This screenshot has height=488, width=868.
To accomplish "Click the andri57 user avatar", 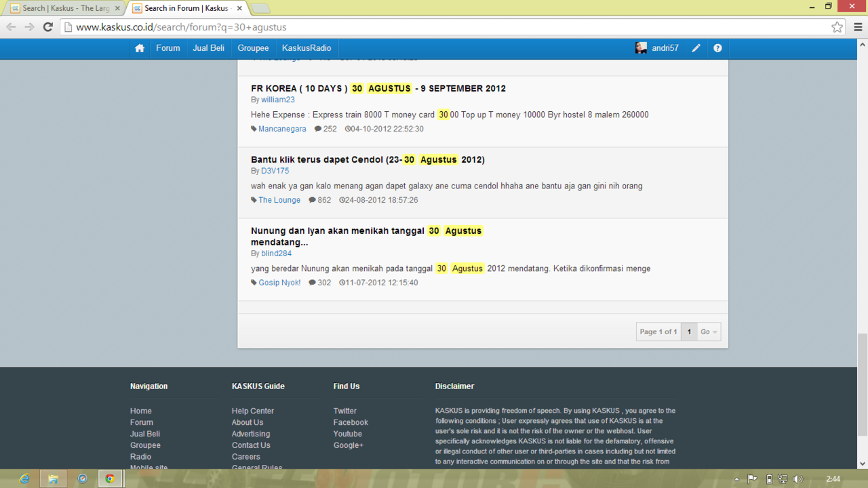I will coord(641,48).
